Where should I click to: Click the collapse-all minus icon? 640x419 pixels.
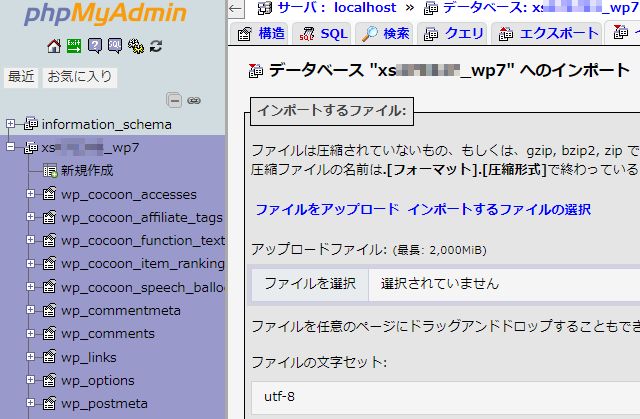174,100
